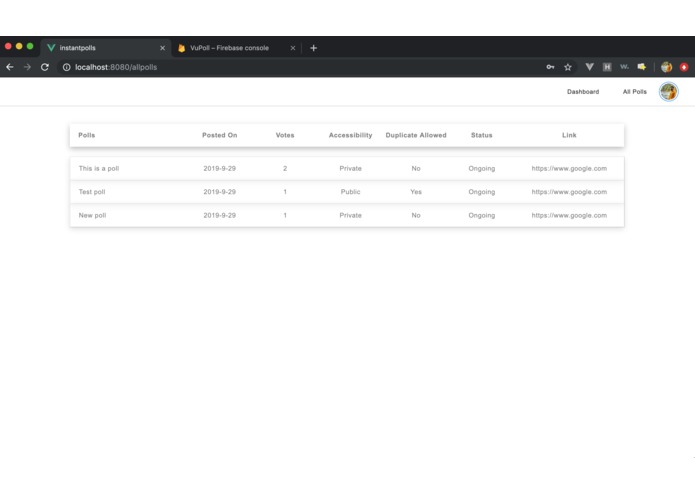
Task: Go to the Dashboard page
Action: tap(583, 92)
